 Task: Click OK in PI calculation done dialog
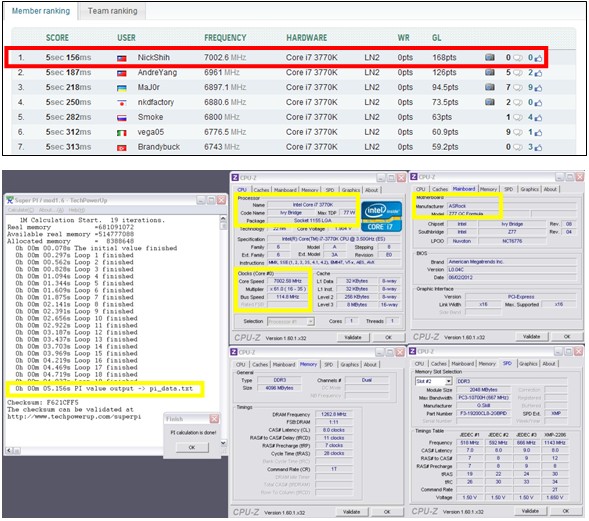click(192, 447)
